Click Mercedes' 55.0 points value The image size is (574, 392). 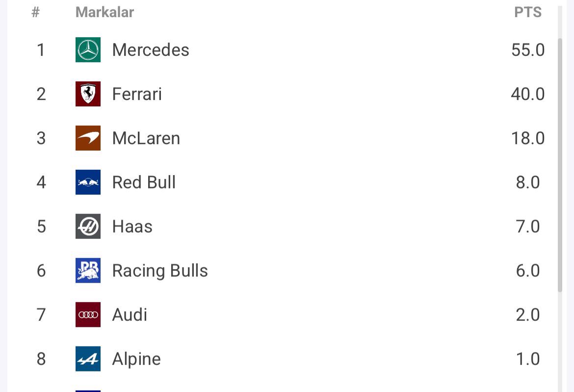click(x=528, y=50)
